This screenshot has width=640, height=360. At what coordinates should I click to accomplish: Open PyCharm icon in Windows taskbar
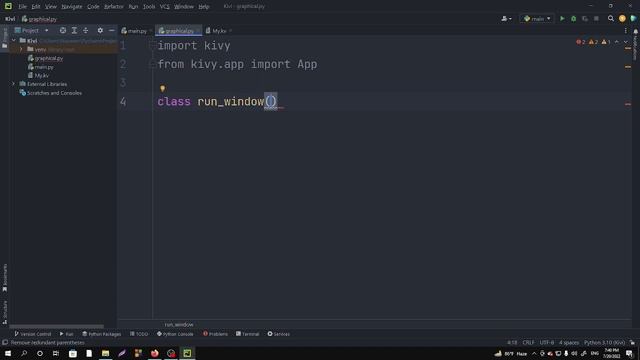click(187, 353)
